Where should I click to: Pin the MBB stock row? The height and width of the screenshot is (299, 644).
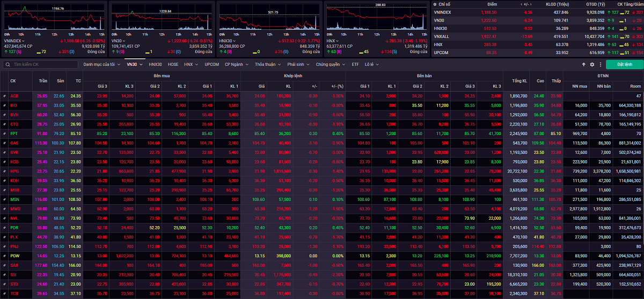(x=4, y=190)
